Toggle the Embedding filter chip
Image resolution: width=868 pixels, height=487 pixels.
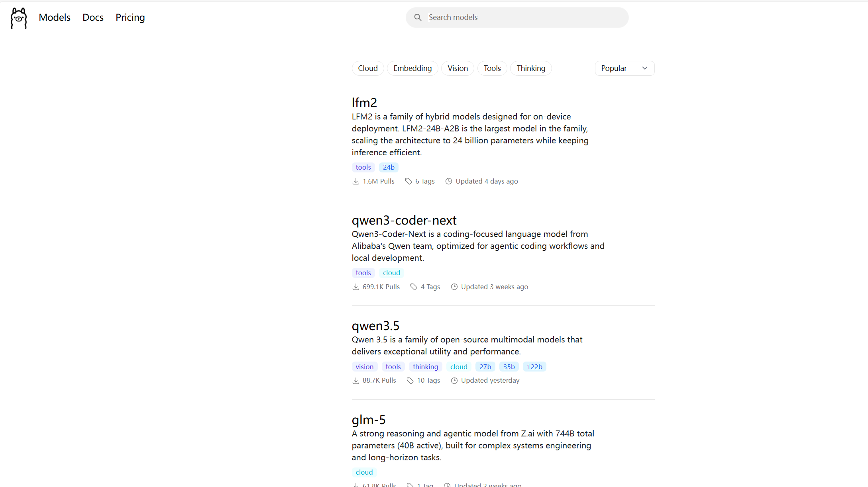(412, 68)
